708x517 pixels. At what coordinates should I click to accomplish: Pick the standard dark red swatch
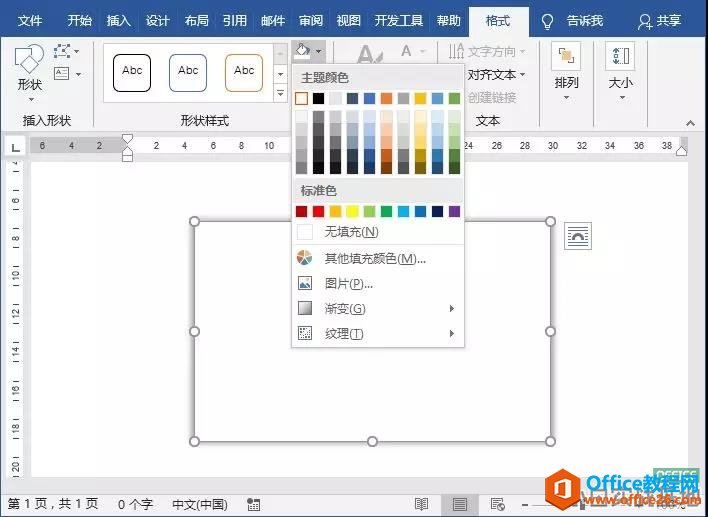(x=301, y=211)
